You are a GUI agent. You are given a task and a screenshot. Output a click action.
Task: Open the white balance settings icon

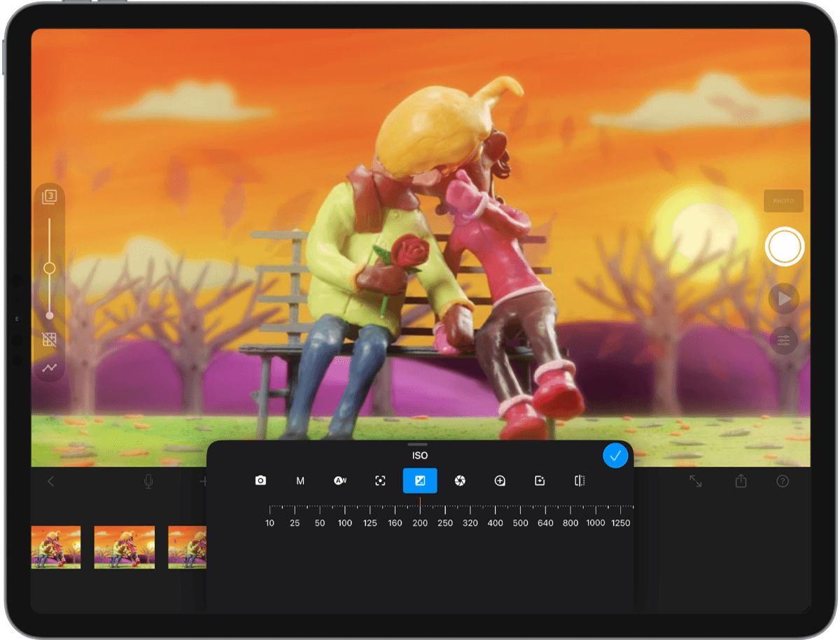coord(340,481)
